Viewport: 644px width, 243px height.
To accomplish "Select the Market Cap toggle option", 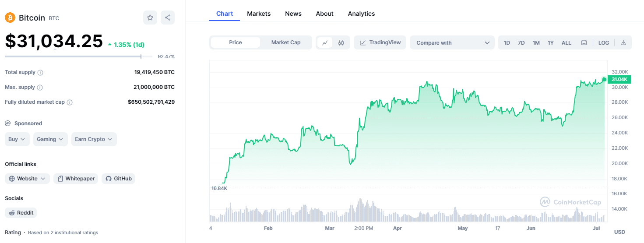I will click(286, 42).
